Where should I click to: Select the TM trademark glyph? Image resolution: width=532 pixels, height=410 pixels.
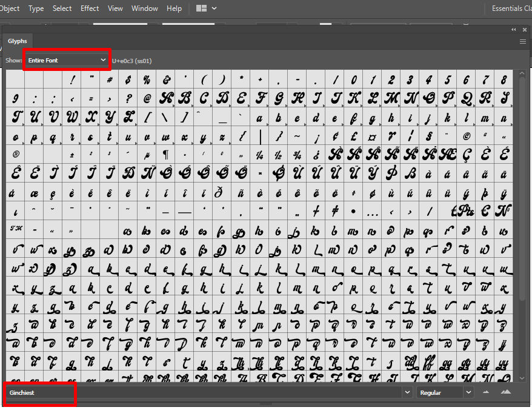(x=15, y=230)
